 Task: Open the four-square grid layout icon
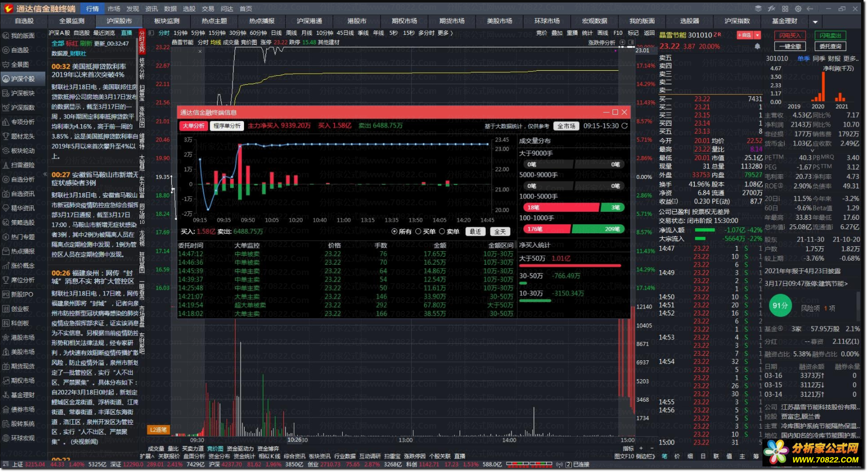click(x=785, y=8)
